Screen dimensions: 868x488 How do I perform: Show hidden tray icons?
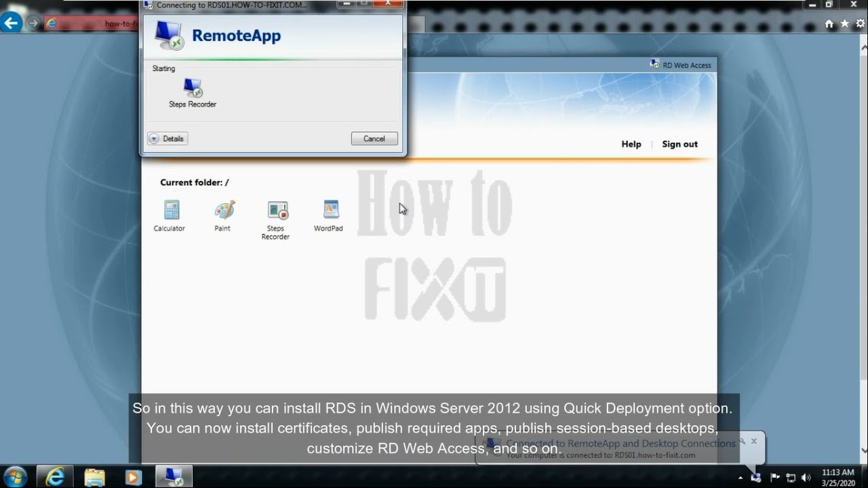tap(740, 478)
